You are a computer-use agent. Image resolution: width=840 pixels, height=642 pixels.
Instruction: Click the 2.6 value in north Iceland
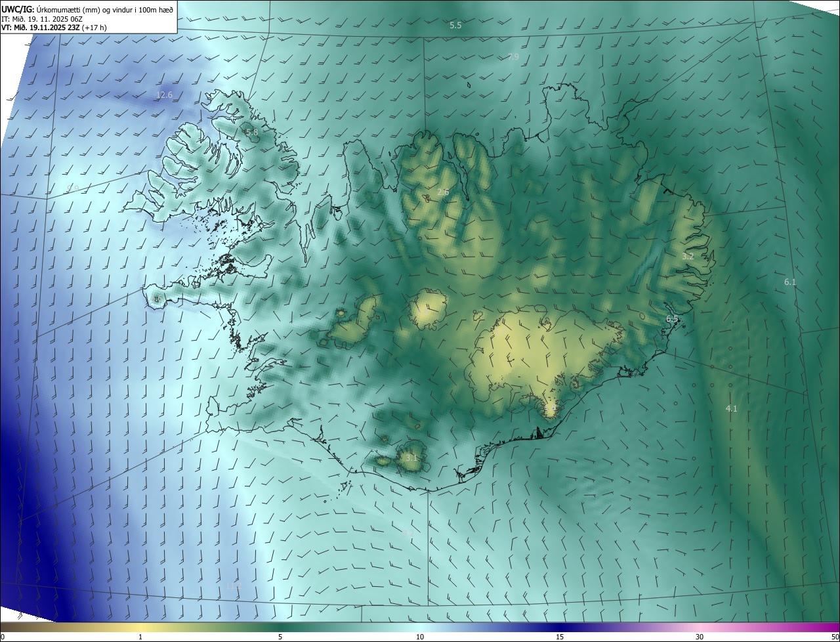(x=443, y=192)
